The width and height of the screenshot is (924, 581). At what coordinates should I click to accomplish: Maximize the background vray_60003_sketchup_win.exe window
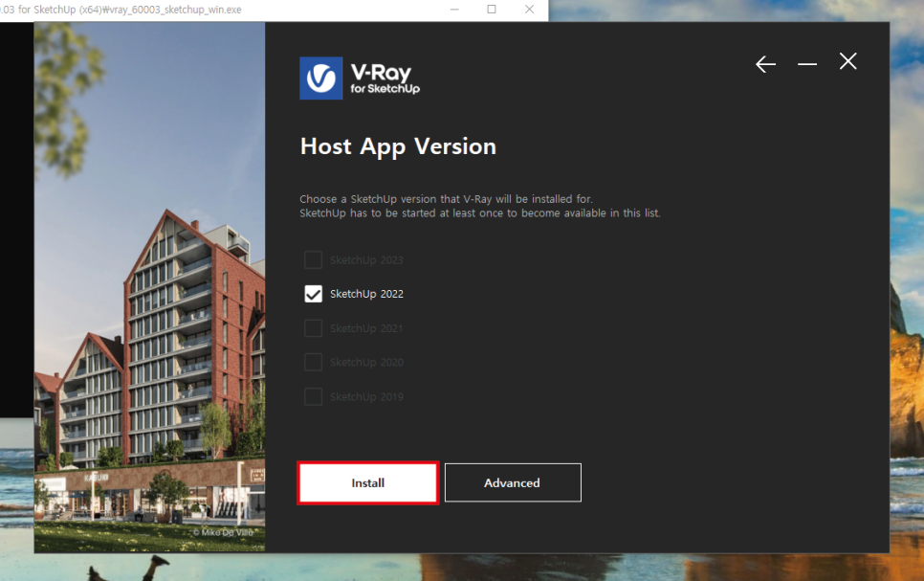tap(492, 10)
